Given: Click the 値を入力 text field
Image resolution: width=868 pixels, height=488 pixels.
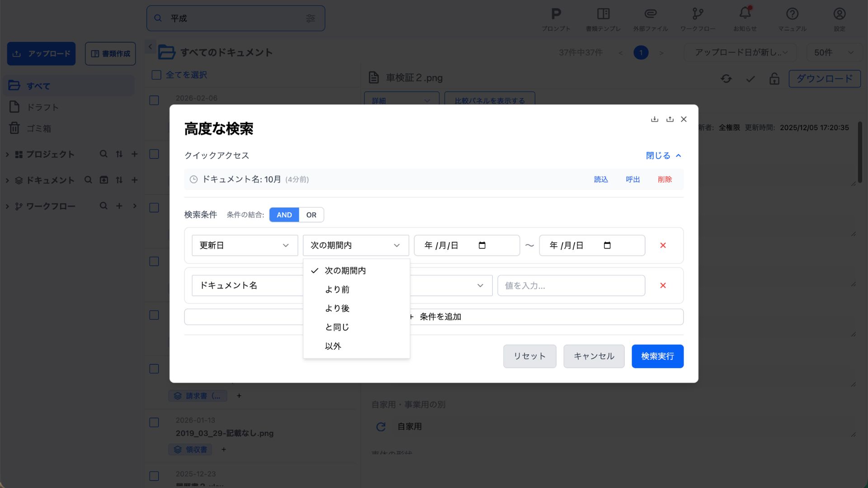Looking at the screenshot, I should (571, 286).
